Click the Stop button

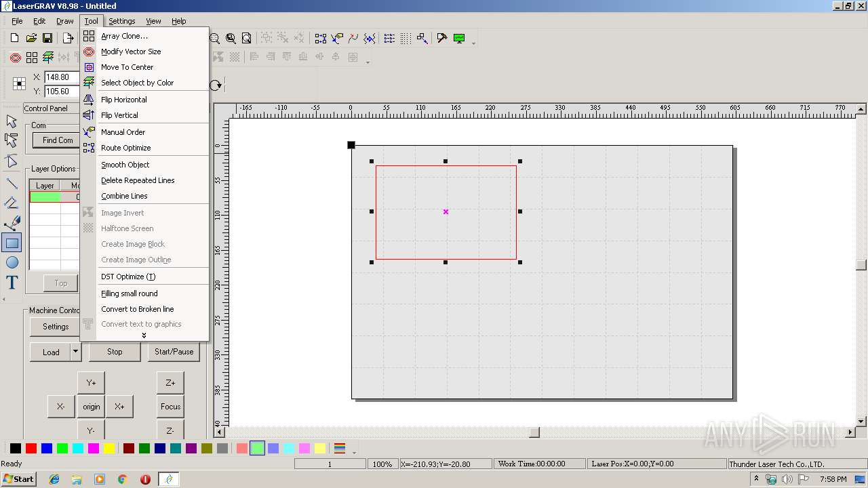[x=115, y=352]
